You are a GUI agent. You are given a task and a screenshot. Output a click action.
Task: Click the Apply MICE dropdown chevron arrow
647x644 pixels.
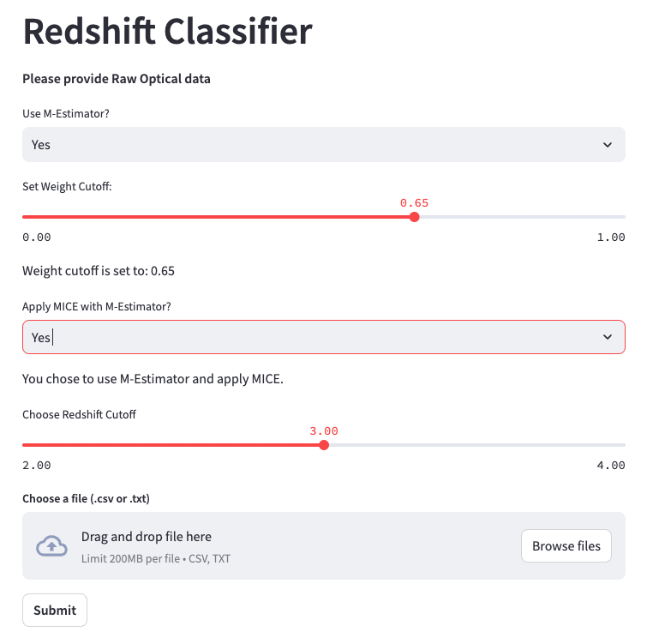point(608,338)
